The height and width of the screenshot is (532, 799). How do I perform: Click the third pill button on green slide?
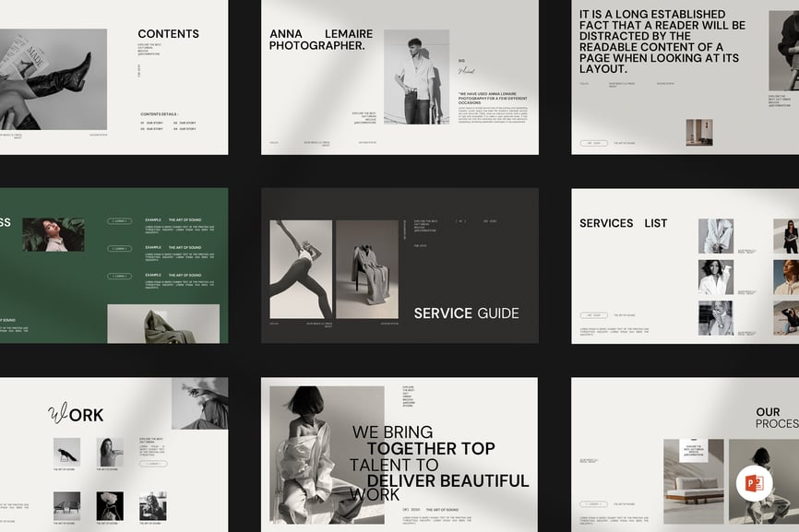[119, 275]
